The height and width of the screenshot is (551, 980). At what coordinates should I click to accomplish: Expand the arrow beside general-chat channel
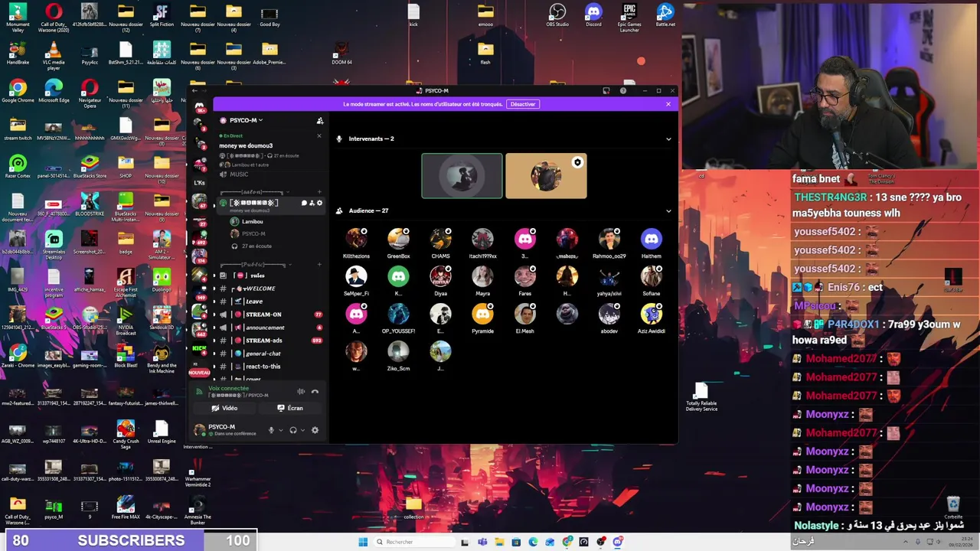[214, 354]
